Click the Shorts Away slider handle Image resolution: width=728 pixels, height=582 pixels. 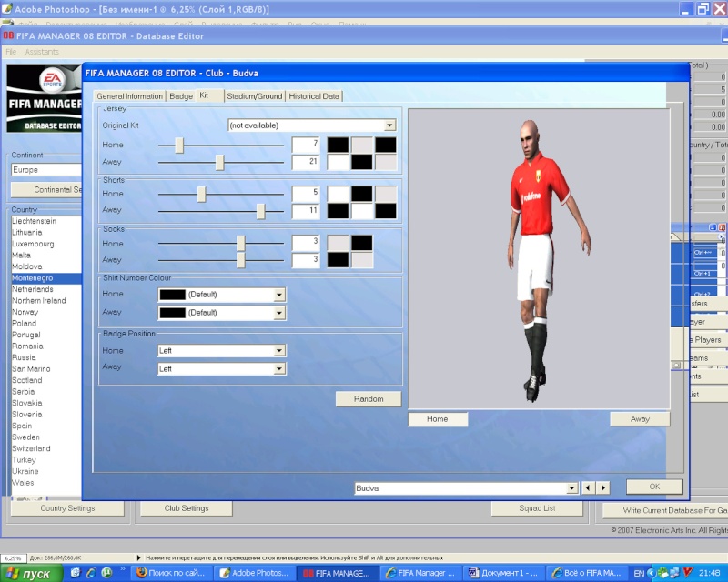[261, 211]
